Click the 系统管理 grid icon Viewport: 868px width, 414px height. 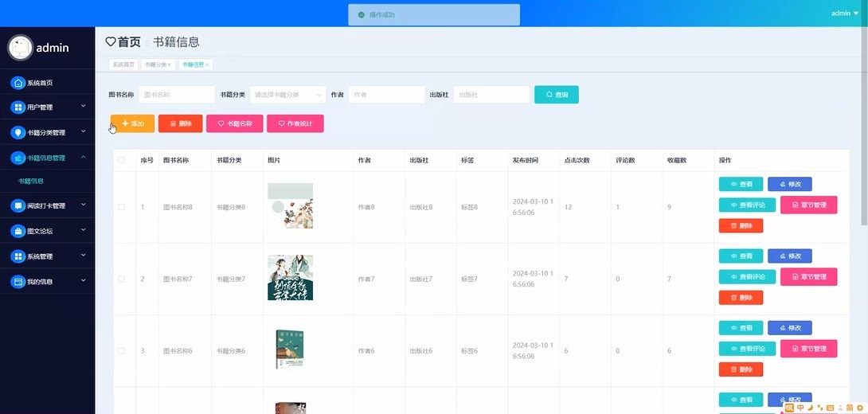(x=18, y=256)
